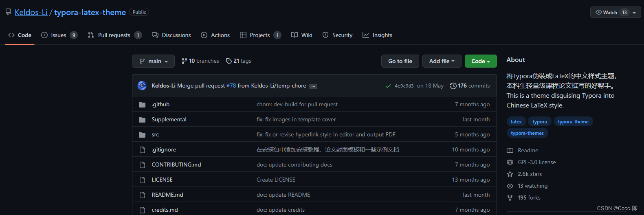Open the green Code dropdown button

tap(481, 61)
